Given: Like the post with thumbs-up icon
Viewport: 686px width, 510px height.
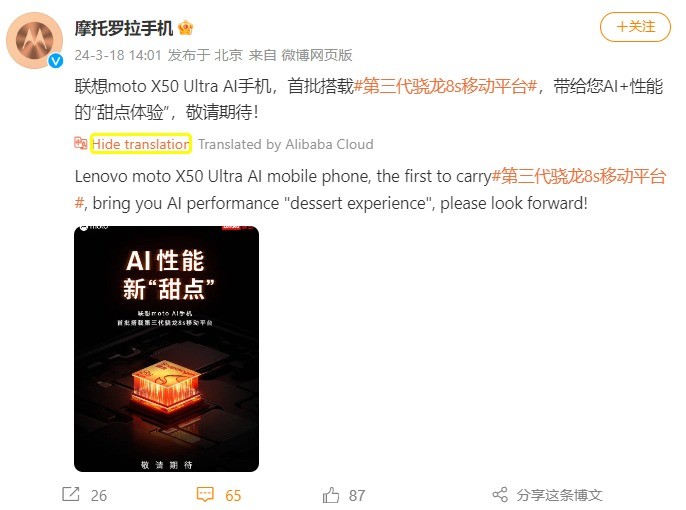Looking at the screenshot, I should tap(331, 495).
